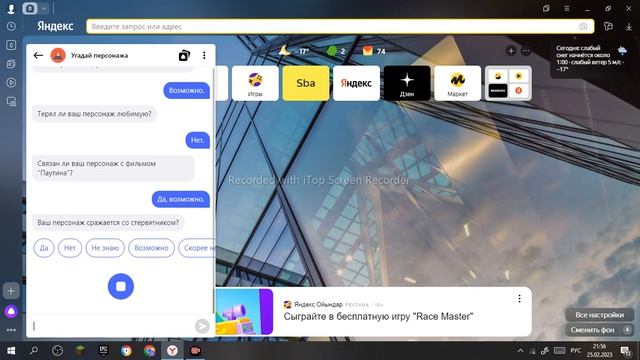Open image search camera icon in address bar
The width and height of the screenshot is (640, 360).
[583, 27]
